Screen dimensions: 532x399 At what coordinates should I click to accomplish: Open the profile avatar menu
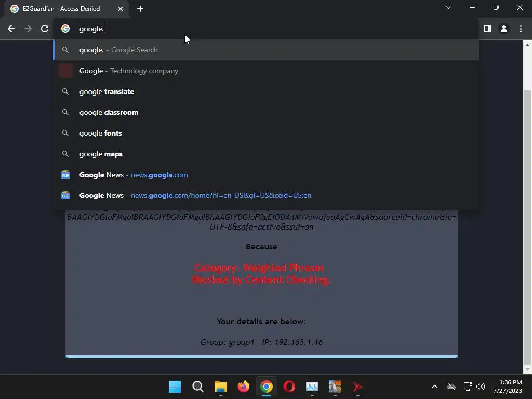pyautogui.click(x=504, y=29)
